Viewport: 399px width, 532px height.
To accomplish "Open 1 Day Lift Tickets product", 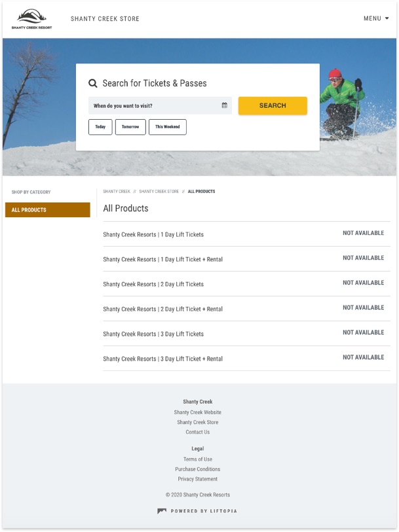I will pos(153,234).
